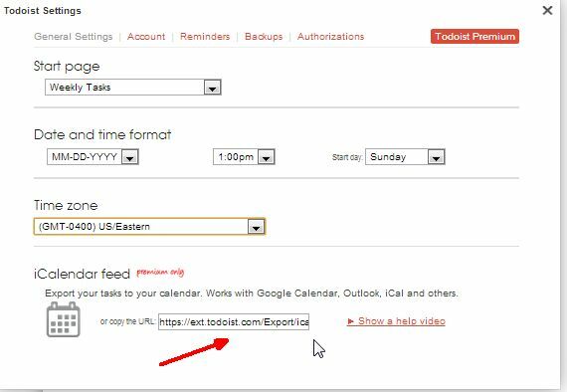Open the Start day dropdown showing Sunday

pos(405,157)
